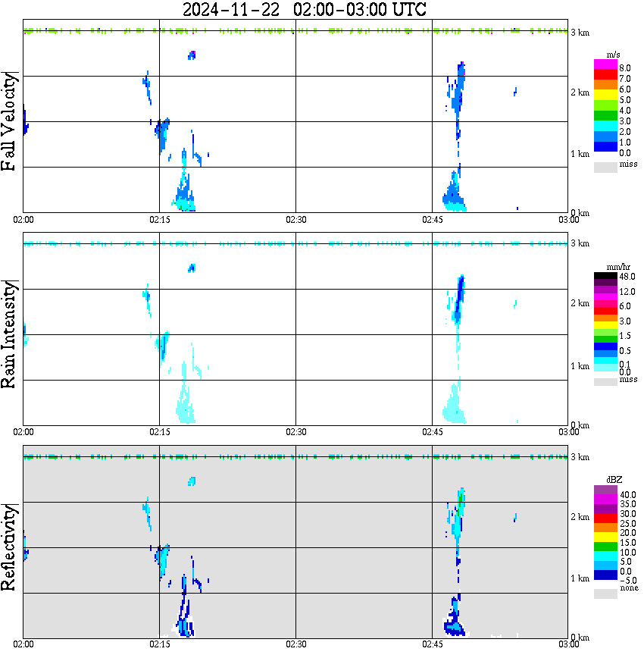Viewport: 644px width, 658px height.
Task: Click the 02:15 tick under the Reflectivity panel
Action: [x=160, y=644]
